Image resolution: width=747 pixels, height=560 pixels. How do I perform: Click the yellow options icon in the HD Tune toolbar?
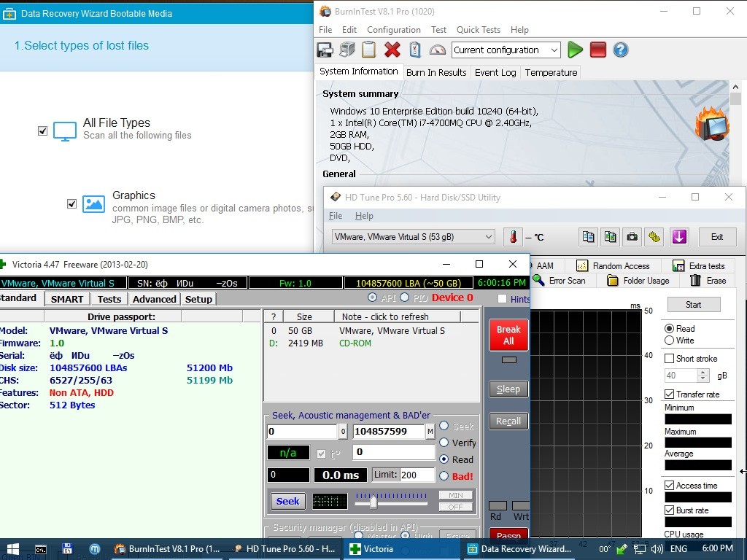click(654, 237)
